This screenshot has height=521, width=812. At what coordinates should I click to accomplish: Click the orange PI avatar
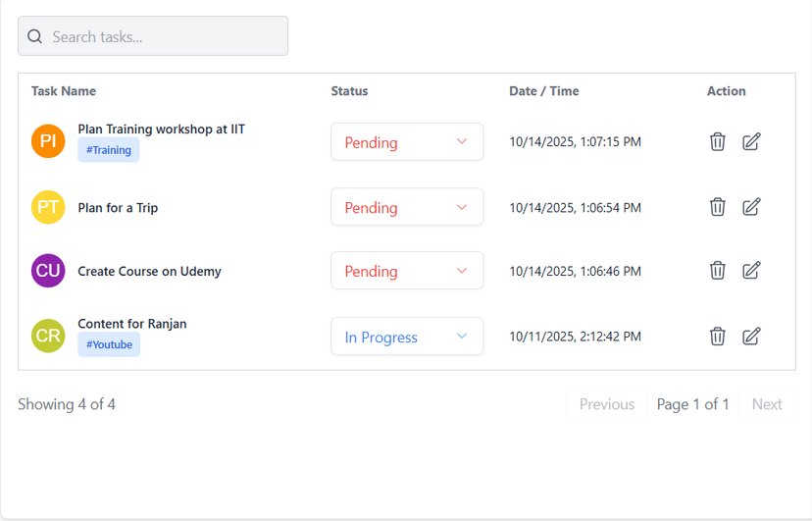coord(48,141)
